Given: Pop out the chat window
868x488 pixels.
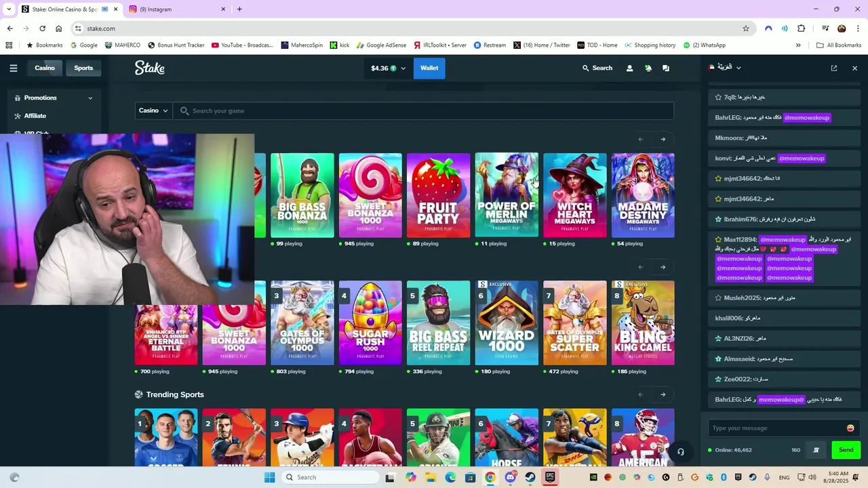Looking at the screenshot, I should pyautogui.click(x=834, y=68).
